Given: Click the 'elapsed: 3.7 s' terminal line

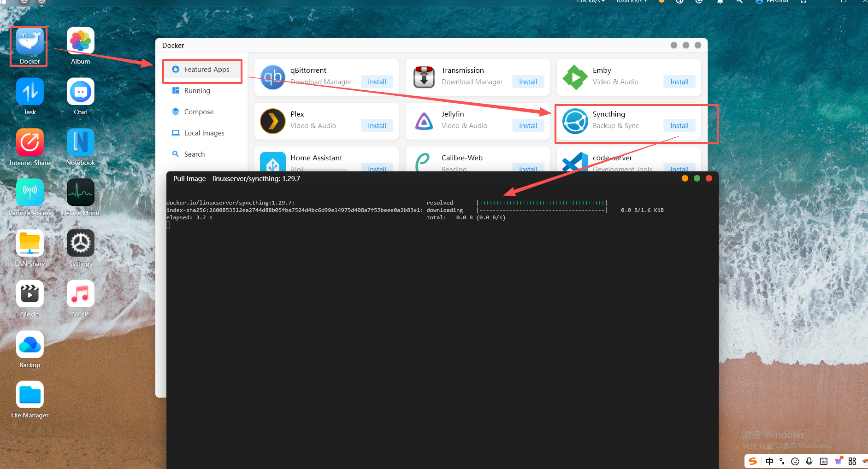Looking at the screenshot, I should 189,217.
